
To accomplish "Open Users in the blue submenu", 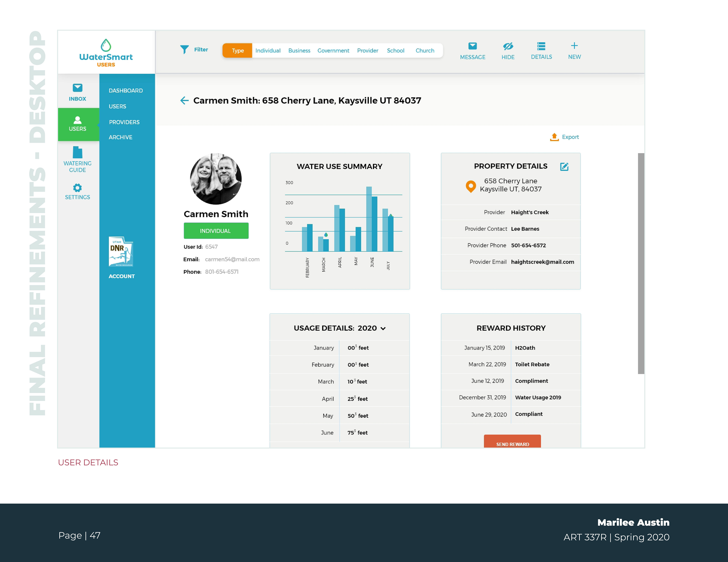I will tap(117, 107).
